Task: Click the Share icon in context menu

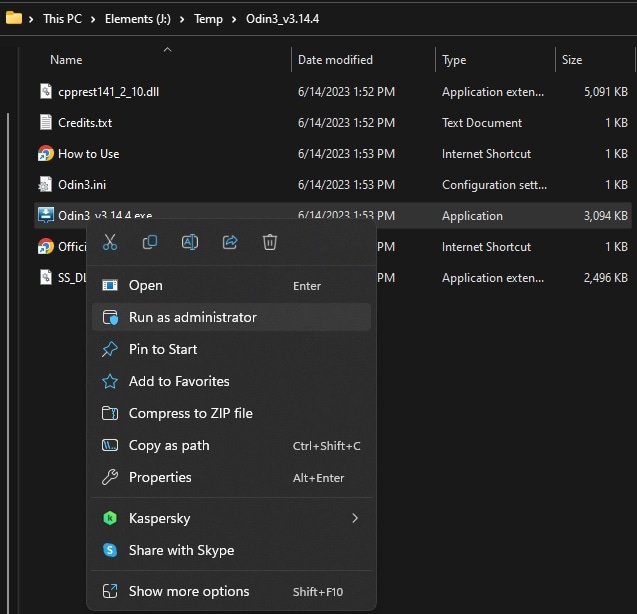Action: (x=230, y=242)
